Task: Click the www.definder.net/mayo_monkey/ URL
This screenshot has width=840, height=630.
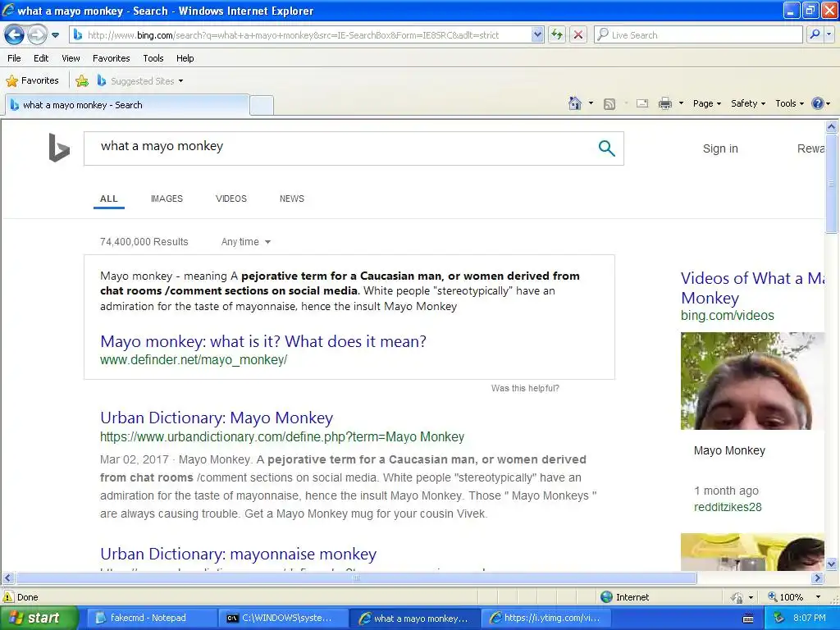Action: coord(194,360)
